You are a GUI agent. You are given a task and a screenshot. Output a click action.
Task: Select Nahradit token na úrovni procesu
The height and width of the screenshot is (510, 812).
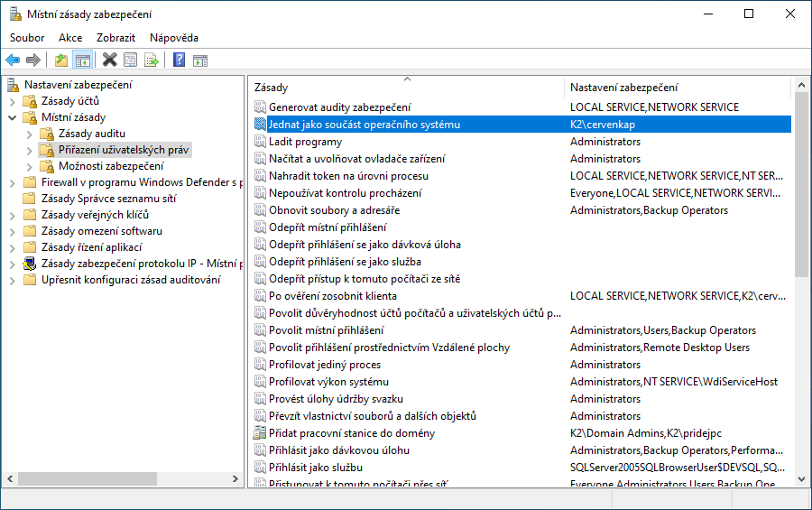click(522, 176)
